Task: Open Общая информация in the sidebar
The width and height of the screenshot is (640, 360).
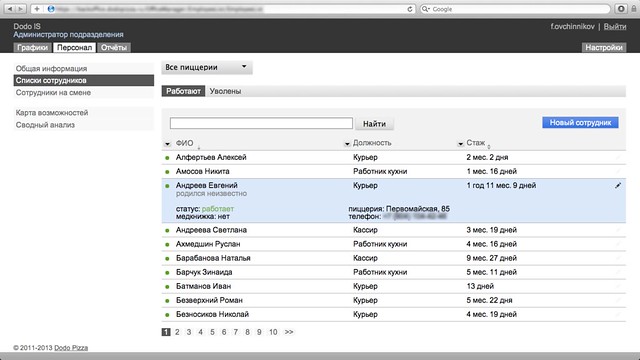Action: pyautogui.click(x=84, y=69)
